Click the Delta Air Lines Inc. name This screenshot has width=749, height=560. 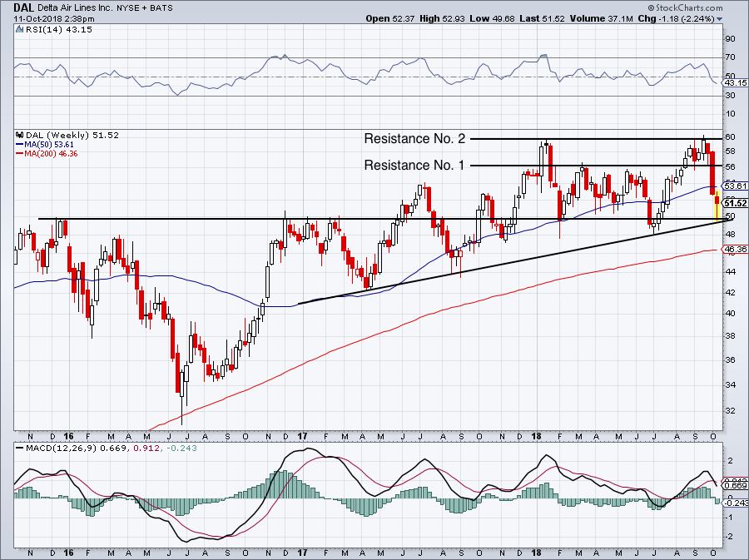[x=76, y=8]
